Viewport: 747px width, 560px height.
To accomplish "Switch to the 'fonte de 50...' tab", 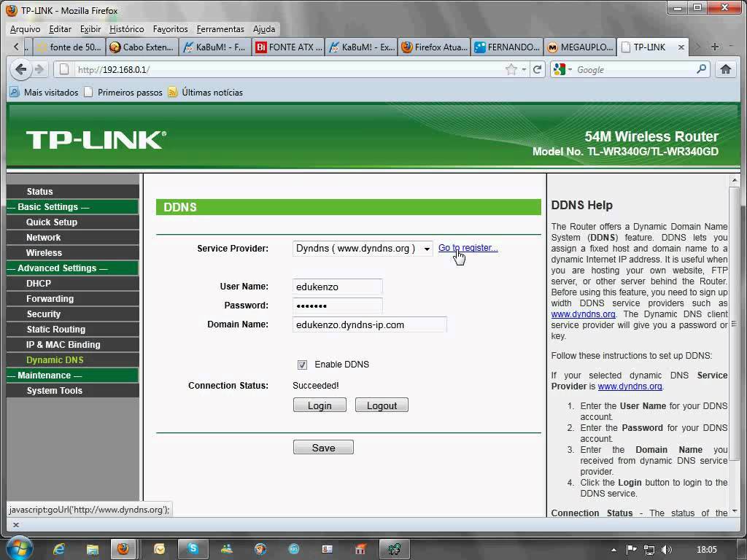I will pyautogui.click(x=69, y=47).
